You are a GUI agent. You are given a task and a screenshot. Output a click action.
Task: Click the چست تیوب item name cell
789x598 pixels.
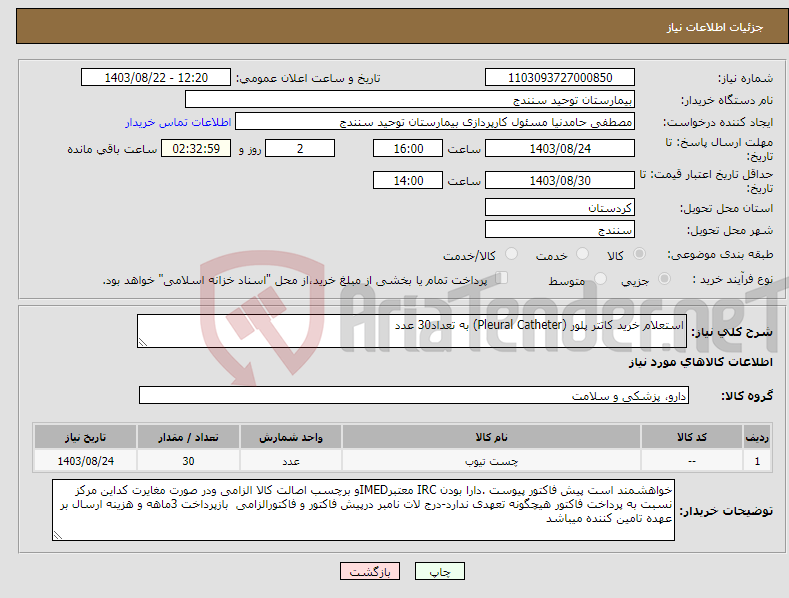[491, 461]
